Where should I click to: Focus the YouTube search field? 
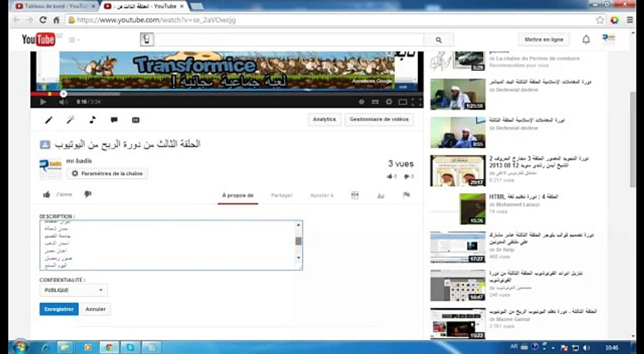[288, 40]
